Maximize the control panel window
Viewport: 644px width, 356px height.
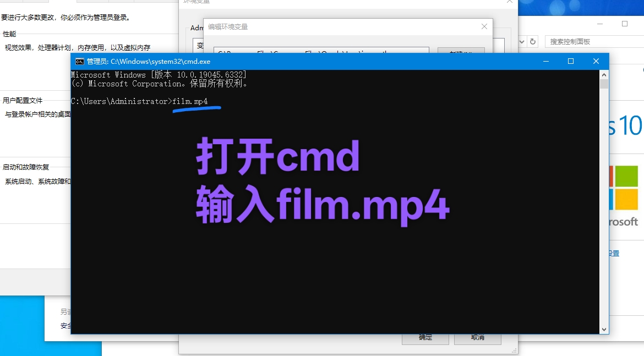[625, 24]
